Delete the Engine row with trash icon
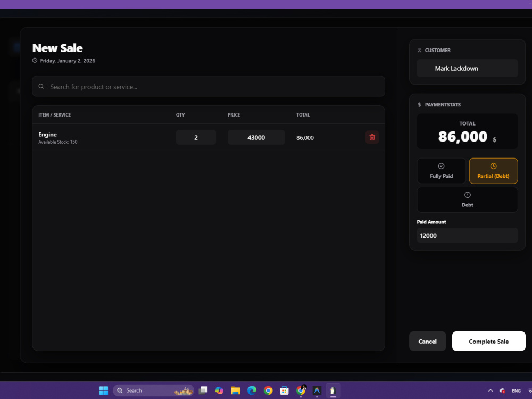The image size is (532, 399). (372, 137)
